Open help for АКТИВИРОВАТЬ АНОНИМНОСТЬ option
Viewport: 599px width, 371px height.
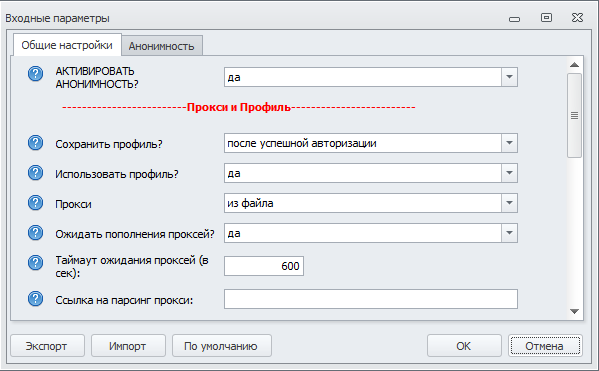(x=36, y=73)
